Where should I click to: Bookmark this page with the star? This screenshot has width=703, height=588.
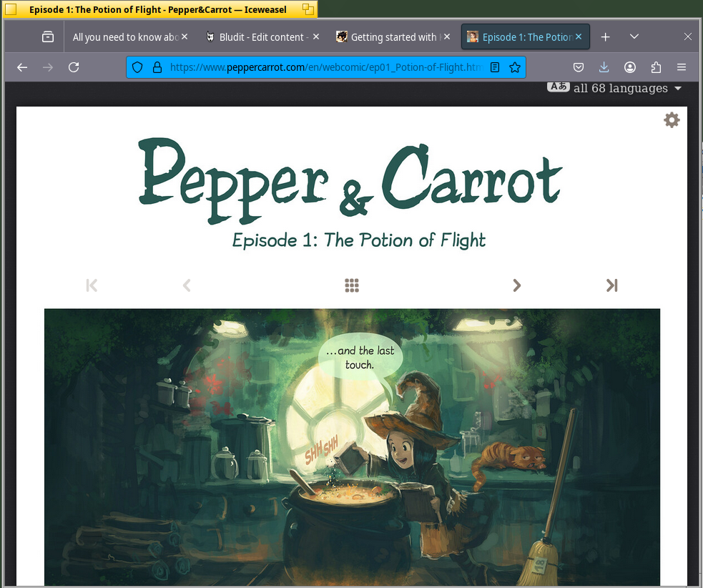click(x=515, y=67)
